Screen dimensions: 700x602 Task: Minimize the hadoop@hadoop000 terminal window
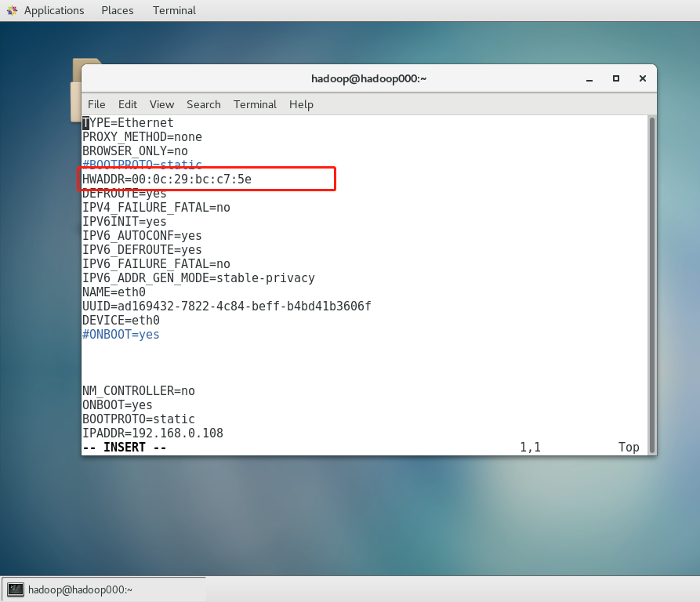point(589,79)
